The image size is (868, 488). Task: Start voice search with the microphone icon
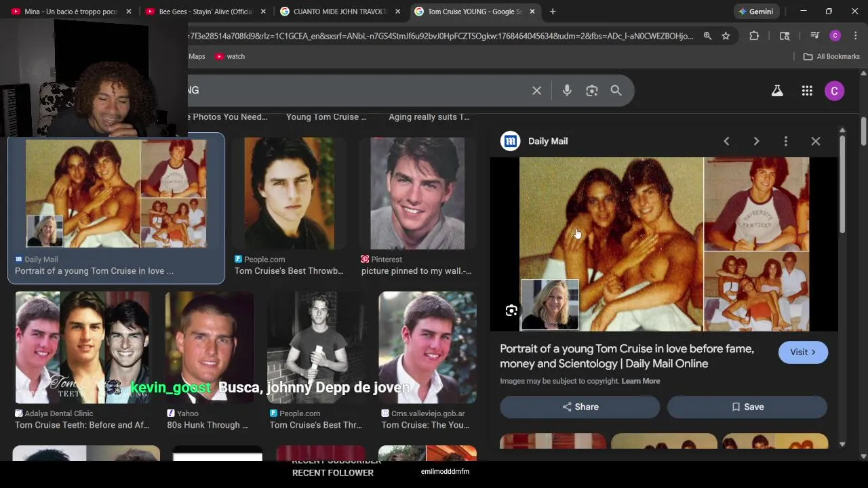click(567, 90)
